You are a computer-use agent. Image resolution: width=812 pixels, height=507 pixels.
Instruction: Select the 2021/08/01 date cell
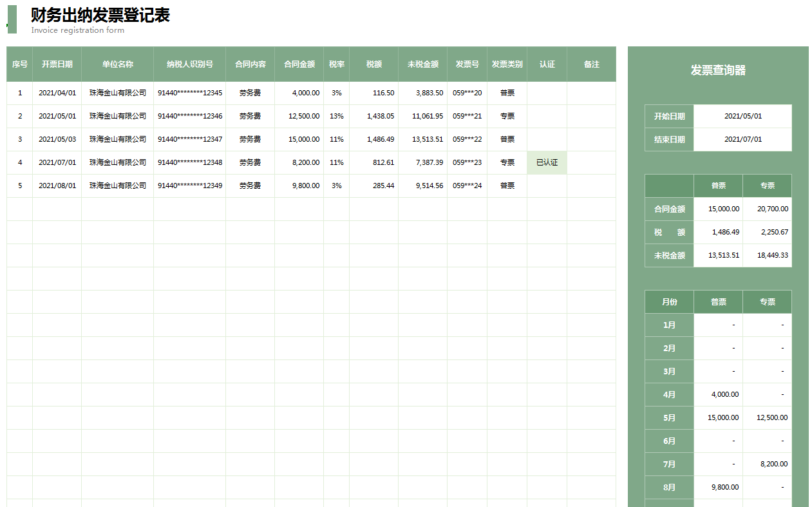tap(57, 186)
